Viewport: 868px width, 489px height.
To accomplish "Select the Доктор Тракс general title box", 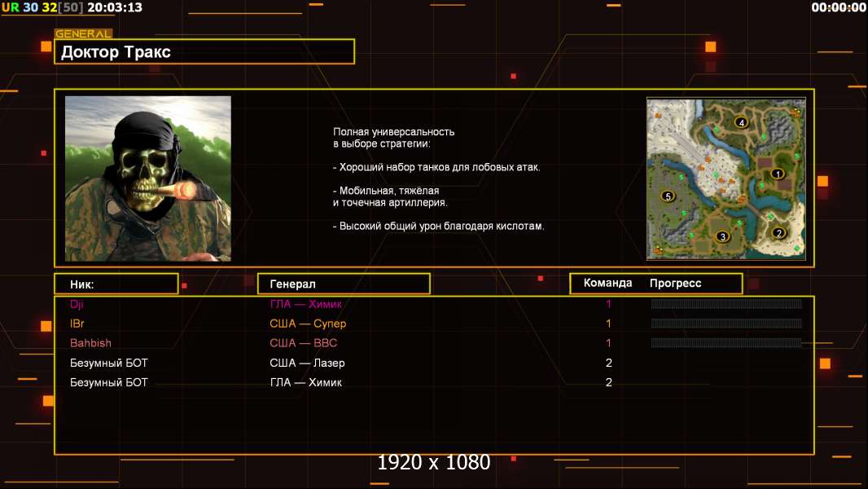I will [204, 51].
